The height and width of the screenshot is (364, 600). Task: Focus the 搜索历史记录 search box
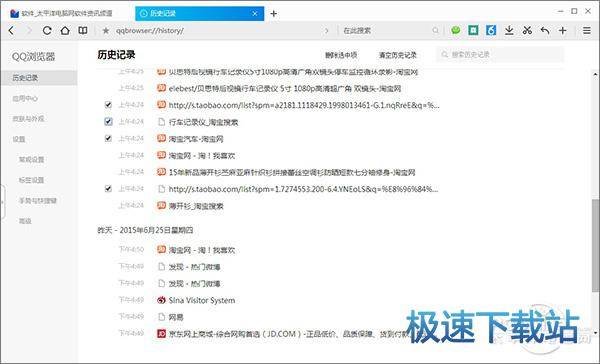pyautogui.click(x=500, y=55)
